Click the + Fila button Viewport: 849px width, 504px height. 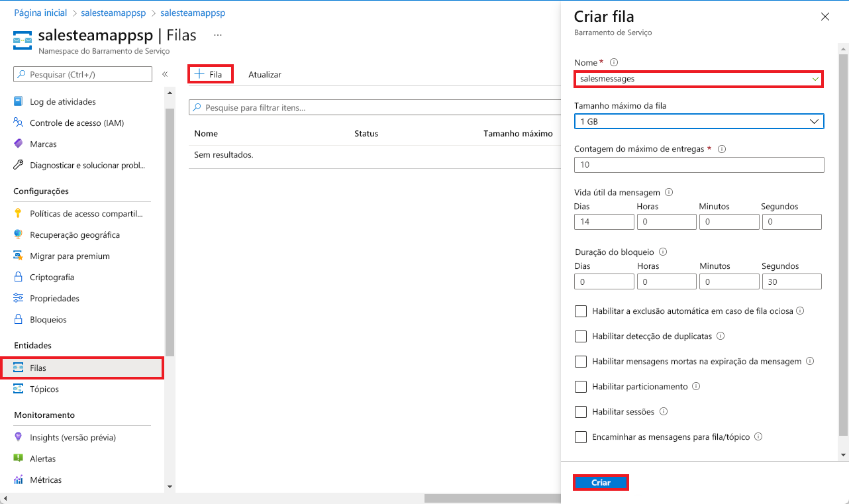pos(211,74)
